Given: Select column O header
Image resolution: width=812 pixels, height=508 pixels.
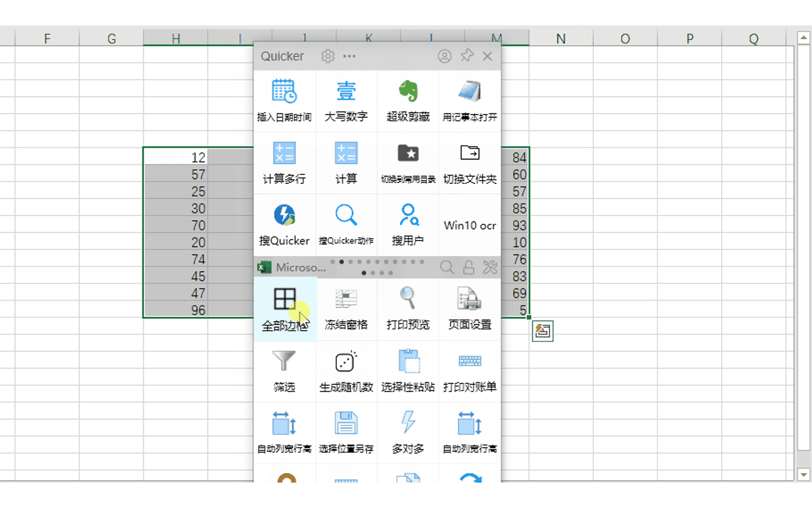Looking at the screenshot, I should (625, 38).
